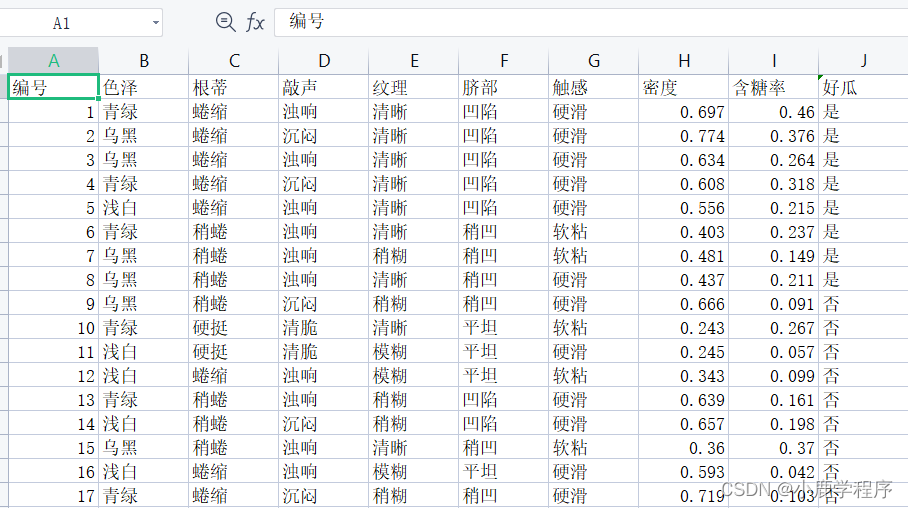Select density cell 0.343

pyautogui.click(x=684, y=376)
